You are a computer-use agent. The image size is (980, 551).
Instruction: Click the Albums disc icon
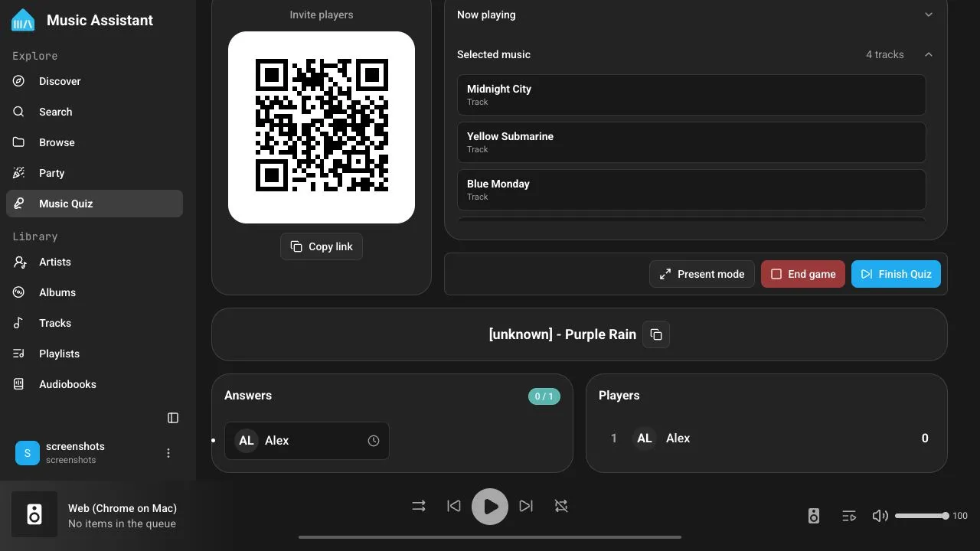(19, 292)
